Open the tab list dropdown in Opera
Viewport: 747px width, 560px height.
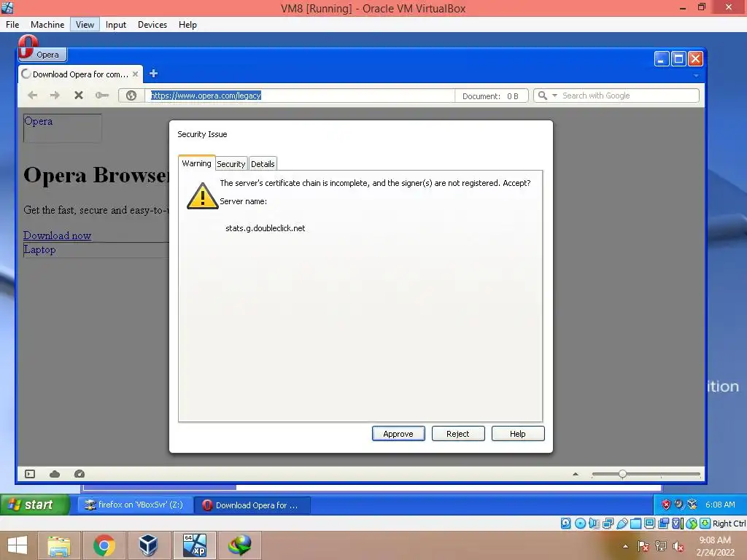point(696,76)
